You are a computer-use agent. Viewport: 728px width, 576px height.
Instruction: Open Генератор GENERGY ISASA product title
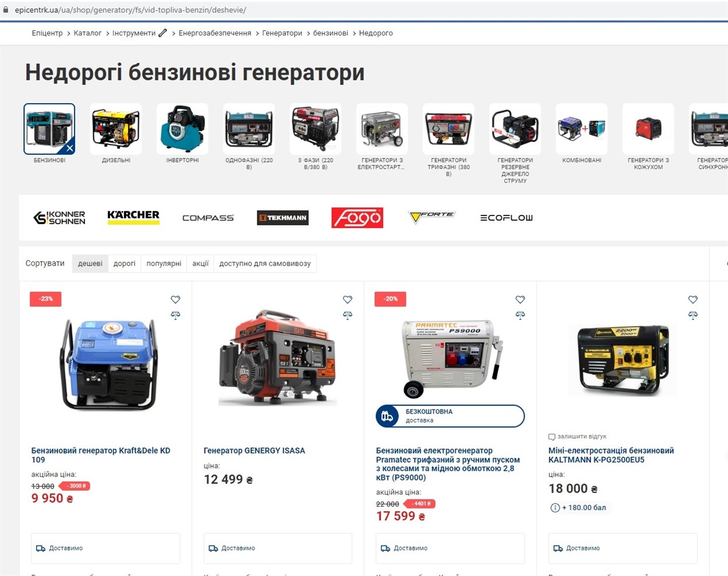255,451
